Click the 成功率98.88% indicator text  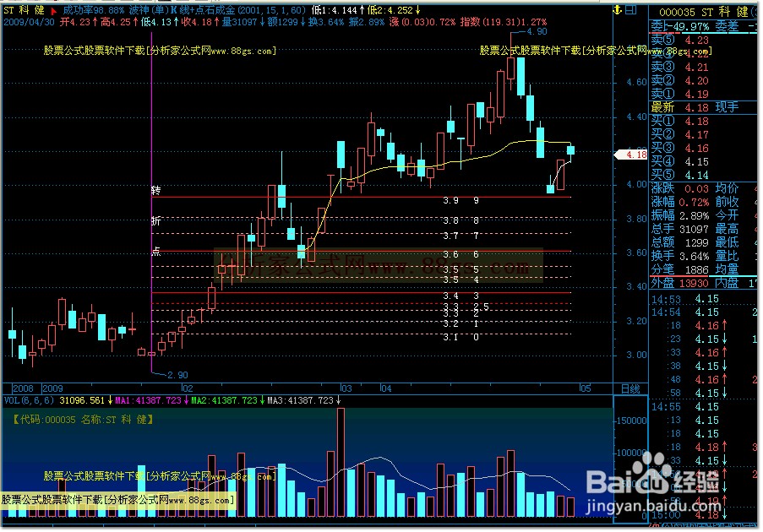coord(94,10)
